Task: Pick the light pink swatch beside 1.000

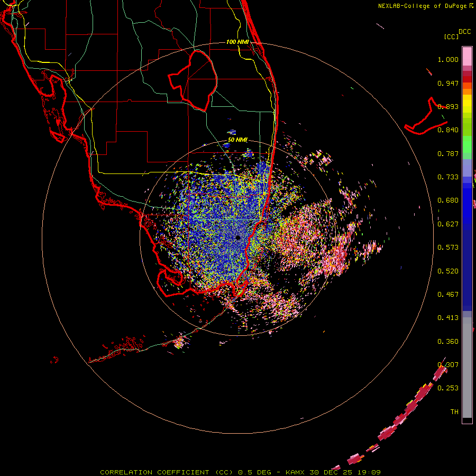Action: click(x=467, y=57)
